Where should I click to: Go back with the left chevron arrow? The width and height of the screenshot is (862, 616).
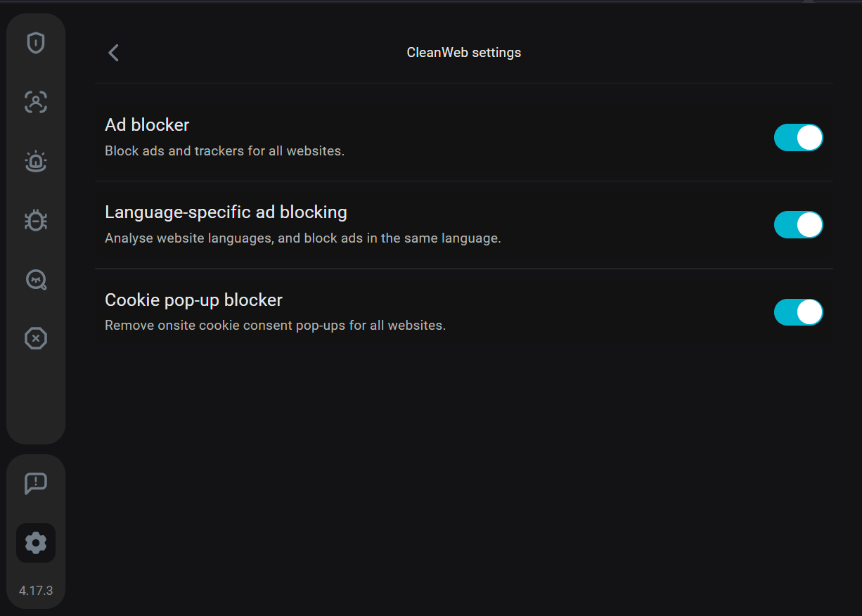tap(114, 53)
